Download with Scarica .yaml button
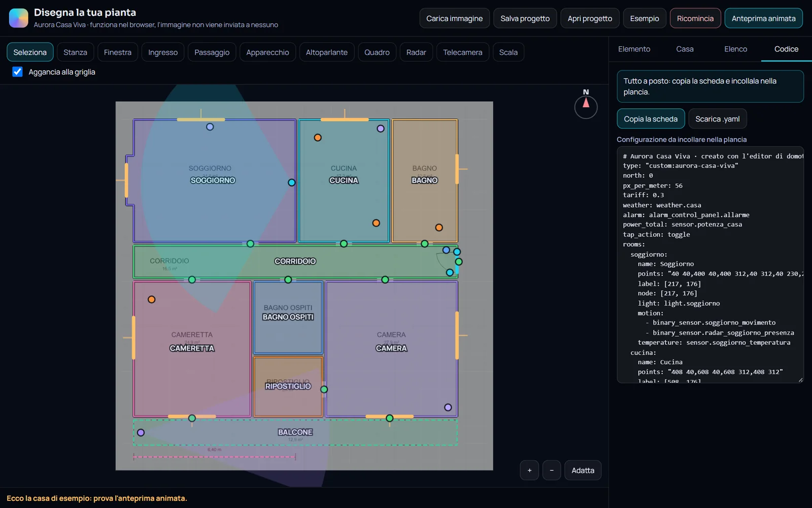 [x=718, y=119]
